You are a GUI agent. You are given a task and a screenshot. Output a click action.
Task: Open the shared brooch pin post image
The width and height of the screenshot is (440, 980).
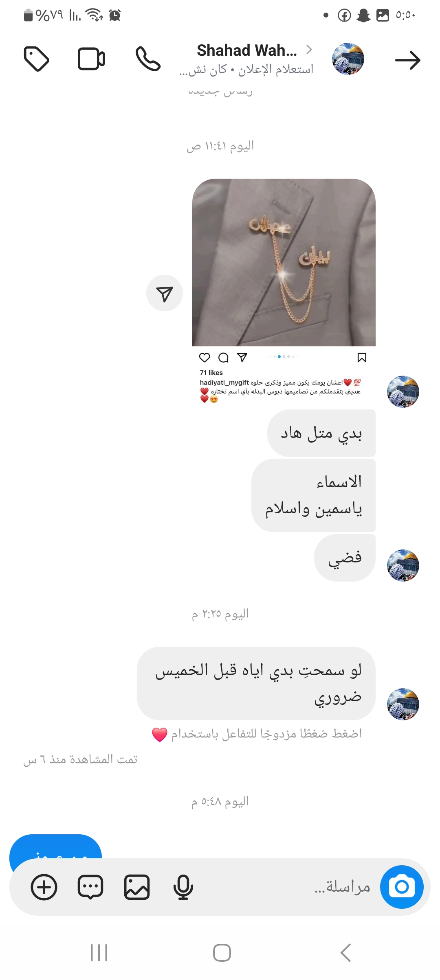coord(284,262)
